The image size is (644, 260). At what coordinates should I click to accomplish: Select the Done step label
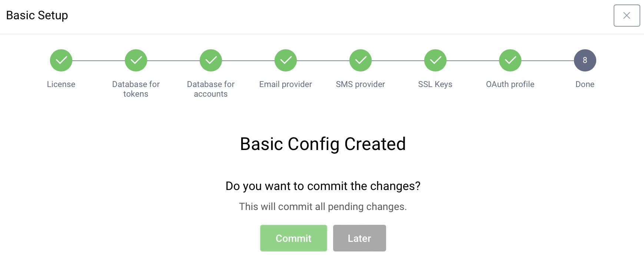point(585,84)
